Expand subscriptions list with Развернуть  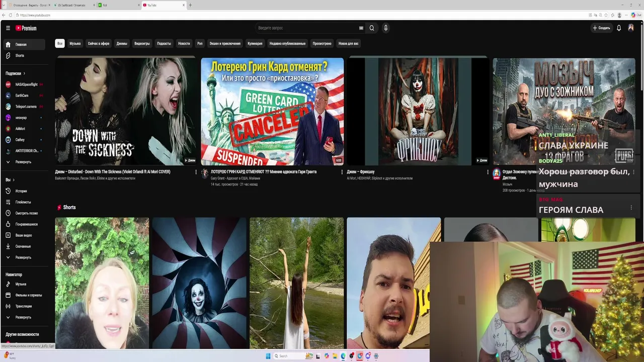pos(24,162)
